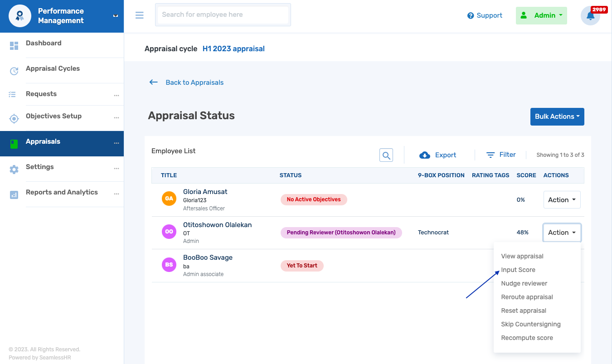Expand the Requests submenu dots
The image size is (612, 364).
pos(117,96)
